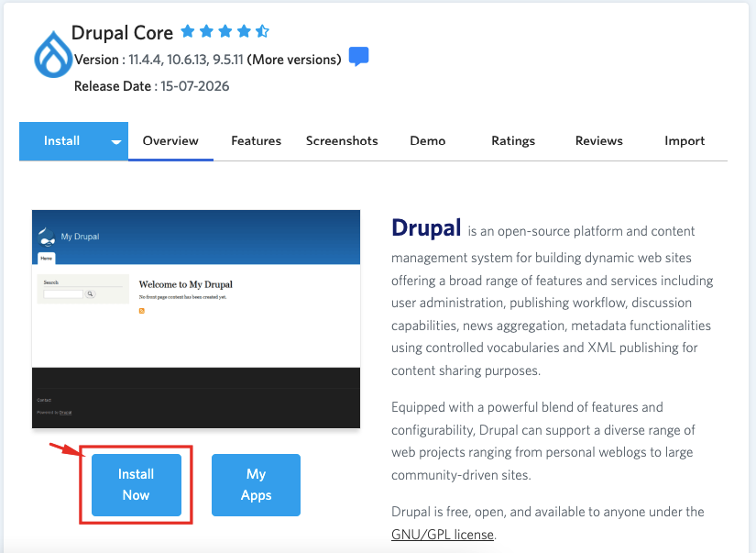This screenshot has height=553, width=756.
Task: Click the Drupal water drop logo
Action: [53, 54]
